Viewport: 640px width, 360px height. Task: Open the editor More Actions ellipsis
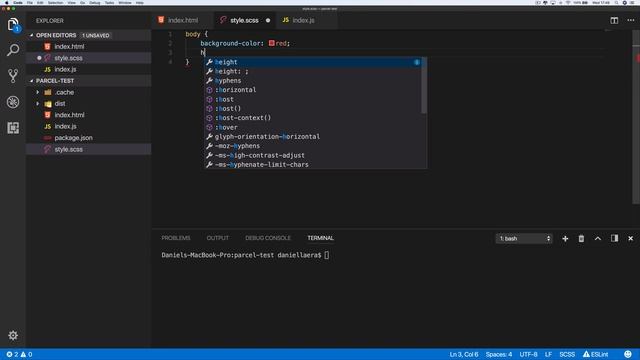631,20
